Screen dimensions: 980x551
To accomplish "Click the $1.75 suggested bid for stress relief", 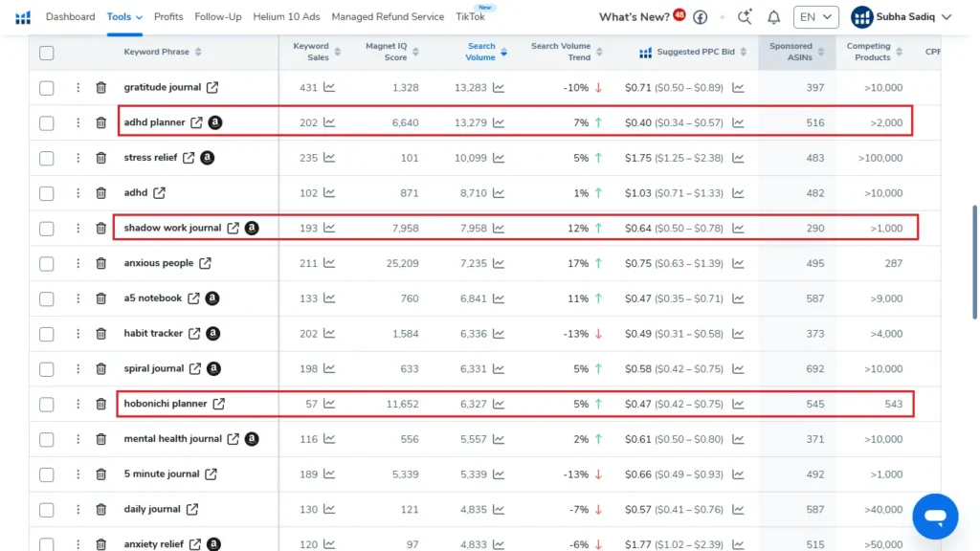I will pyautogui.click(x=638, y=158).
